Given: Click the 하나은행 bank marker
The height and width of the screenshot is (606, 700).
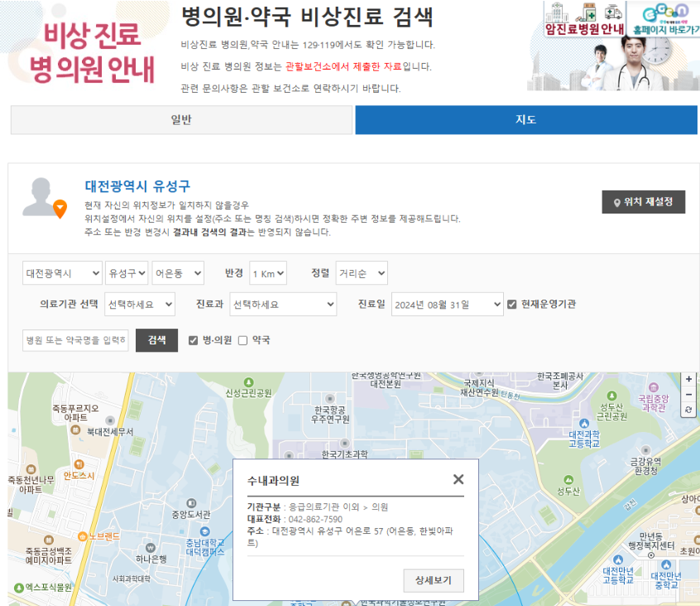Looking at the screenshot, I should 151,548.
